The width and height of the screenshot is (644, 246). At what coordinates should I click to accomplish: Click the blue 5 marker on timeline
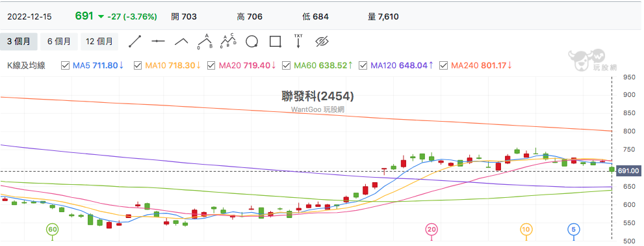pyautogui.click(x=573, y=229)
